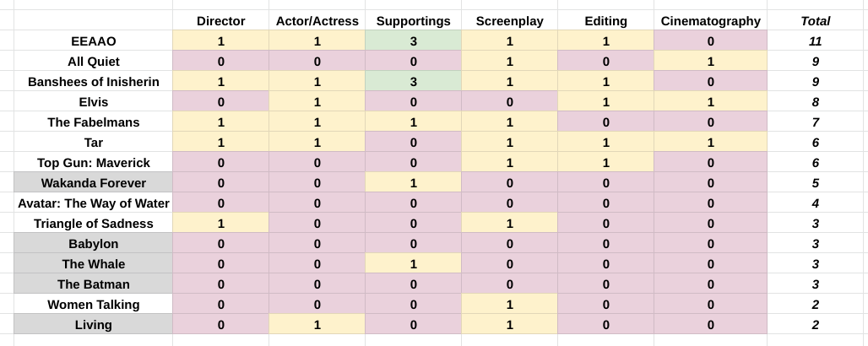
Task: Click the Wakanda Forever row label
Action: click(x=94, y=183)
